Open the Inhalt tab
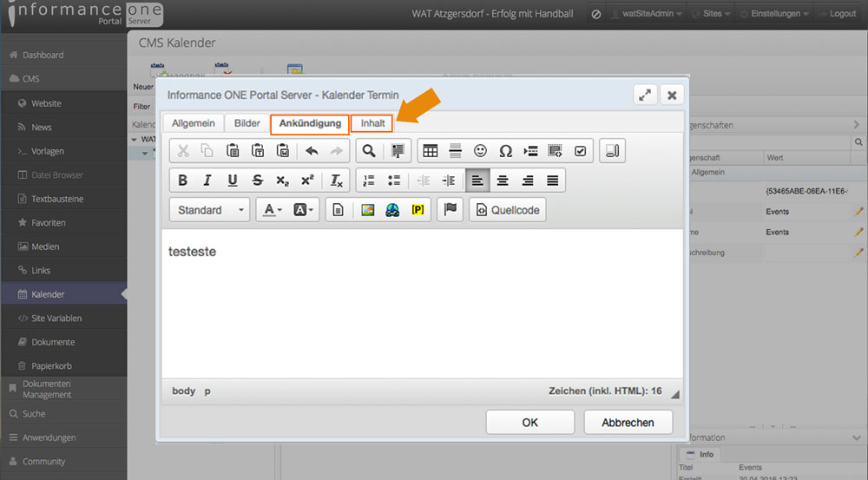 pos(372,123)
